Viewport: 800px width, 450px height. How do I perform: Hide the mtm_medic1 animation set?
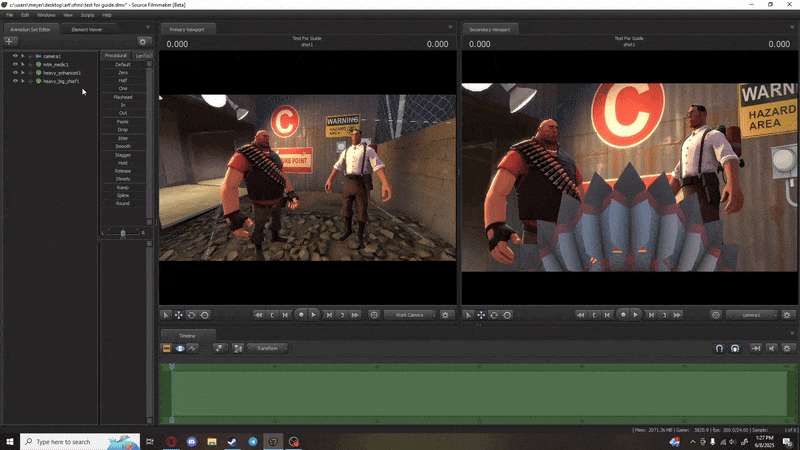point(15,64)
